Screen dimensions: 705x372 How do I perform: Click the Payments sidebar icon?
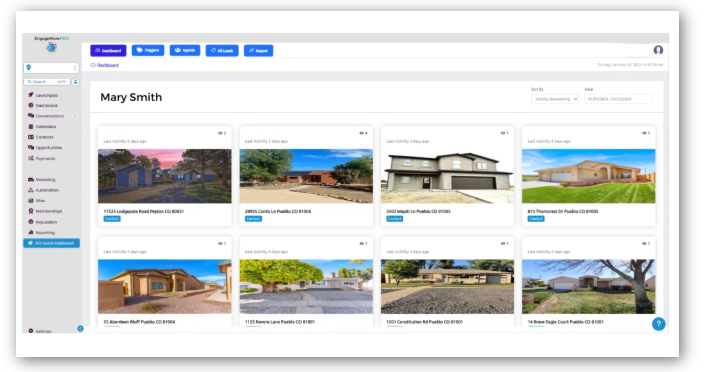click(x=31, y=158)
